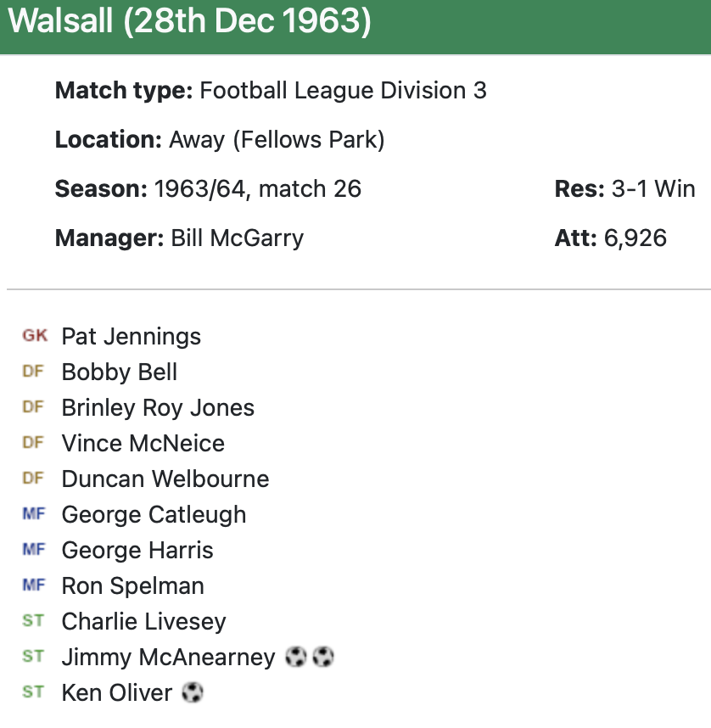The height and width of the screenshot is (728, 711).
Task: Click the Walsall match title header
Action: click(190, 22)
